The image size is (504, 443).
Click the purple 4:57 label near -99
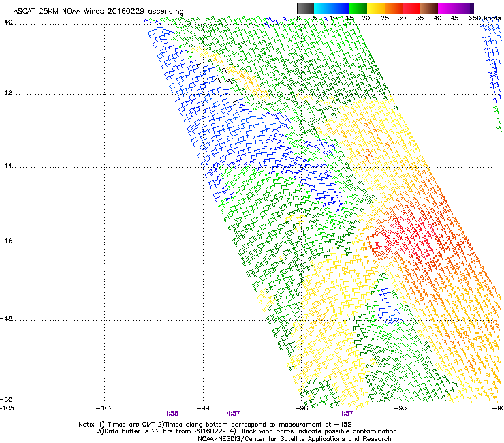pyautogui.click(x=233, y=414)
